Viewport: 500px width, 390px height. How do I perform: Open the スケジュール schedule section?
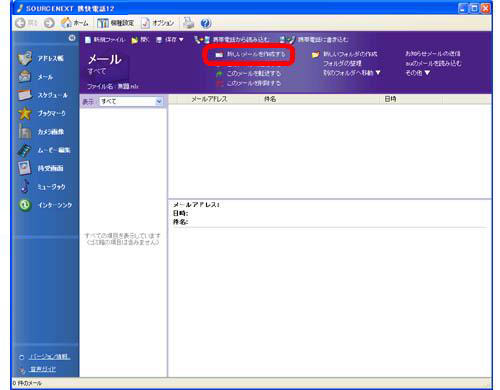coord(43,95)
